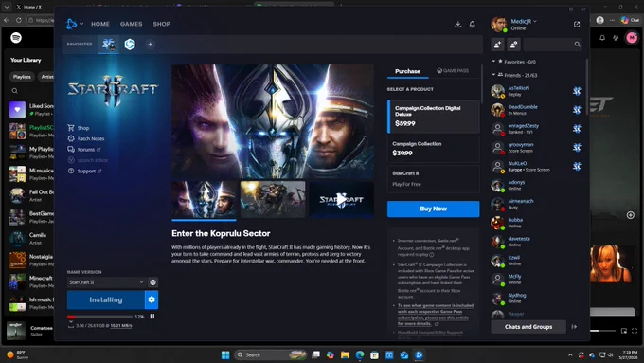This screenshot has height=363, width=644.
Task: Open the notifications bell in Battle.net
Action: click(x=473, y=25)
